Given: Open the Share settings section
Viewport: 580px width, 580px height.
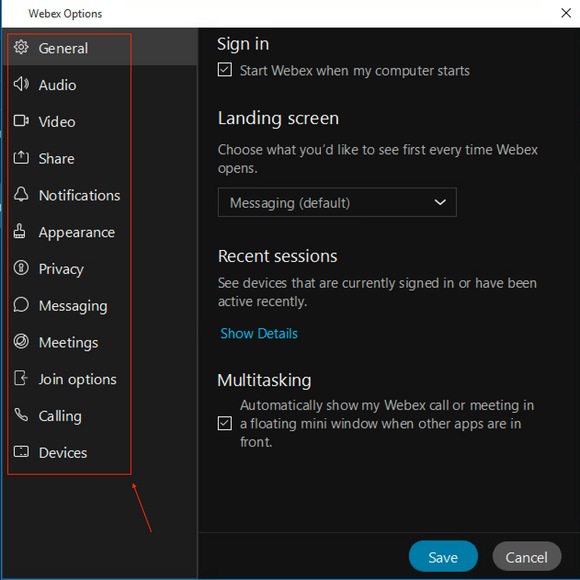Looking at the screenshot, I should [57, 158].
